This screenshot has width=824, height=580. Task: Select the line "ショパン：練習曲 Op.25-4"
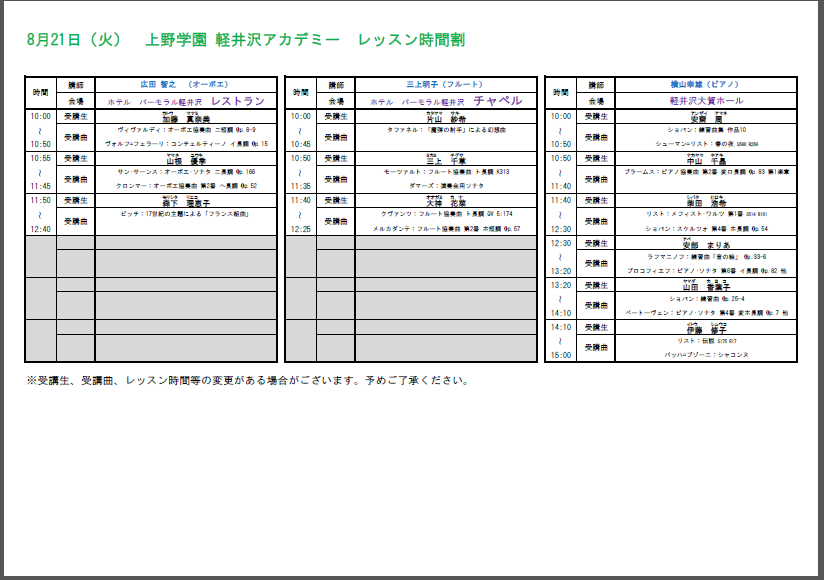(707, 299)
